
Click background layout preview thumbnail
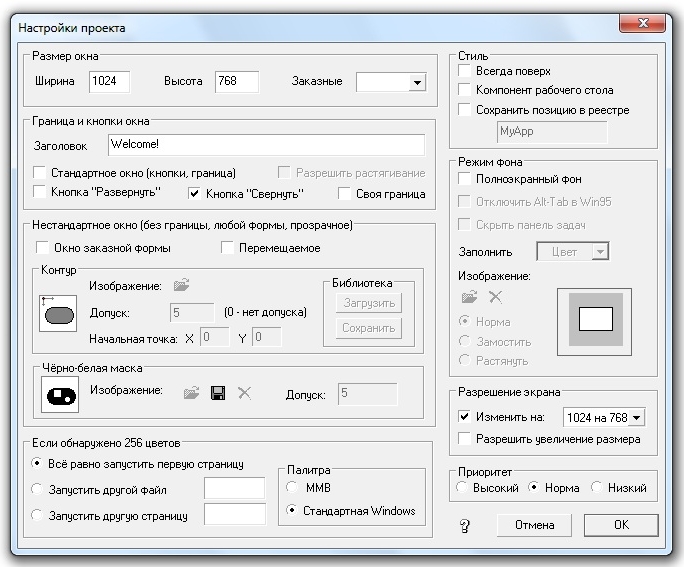[595, 322]
